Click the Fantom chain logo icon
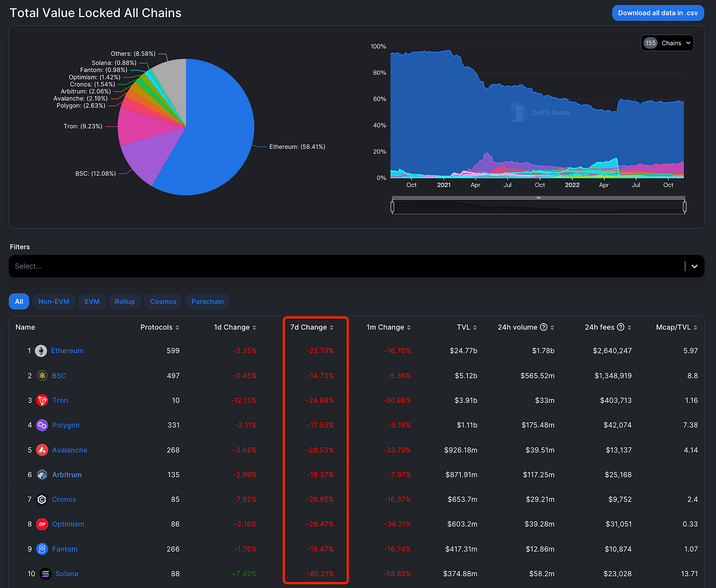The height and width of the screenshot is (588, 716). coord(42,549)
